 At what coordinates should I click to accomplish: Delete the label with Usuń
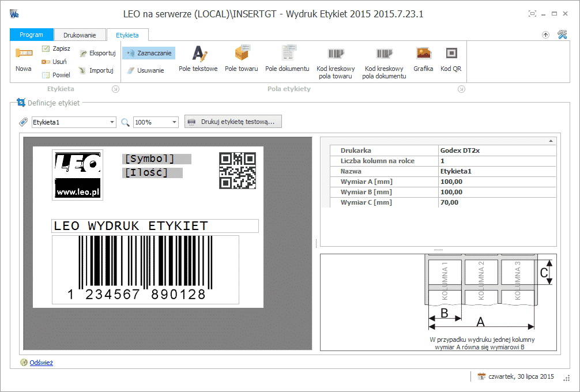pos(54,62)
